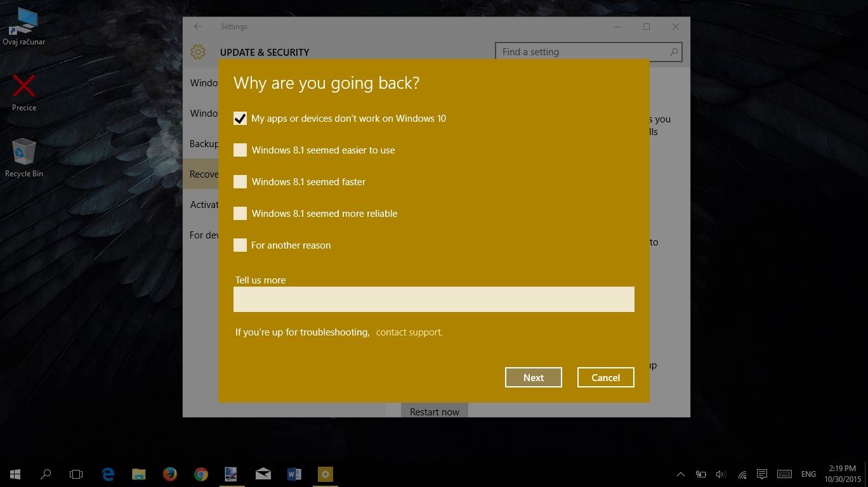Image resolution: width=868 pixels, height=487 pixels.
Task: Open Microsoft Edge from the taskbar
Action: [x=108, y=474]
